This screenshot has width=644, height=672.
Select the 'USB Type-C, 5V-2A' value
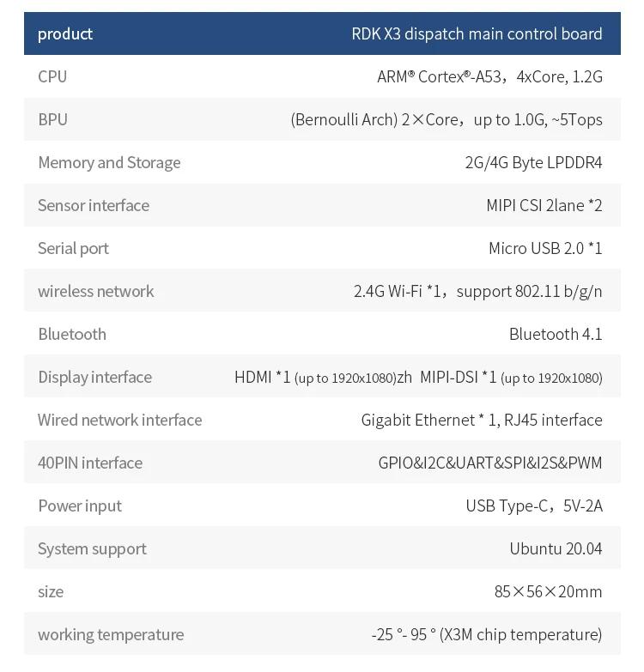pyautogui.click(x=534, y=506)
